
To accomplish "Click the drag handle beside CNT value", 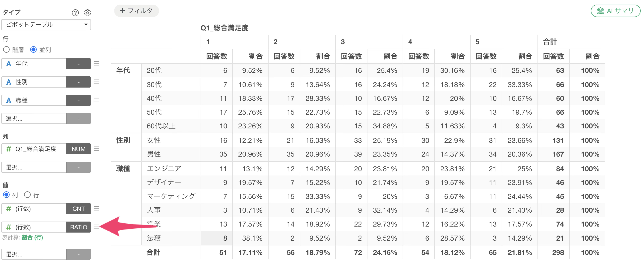I will coord(96,208).
